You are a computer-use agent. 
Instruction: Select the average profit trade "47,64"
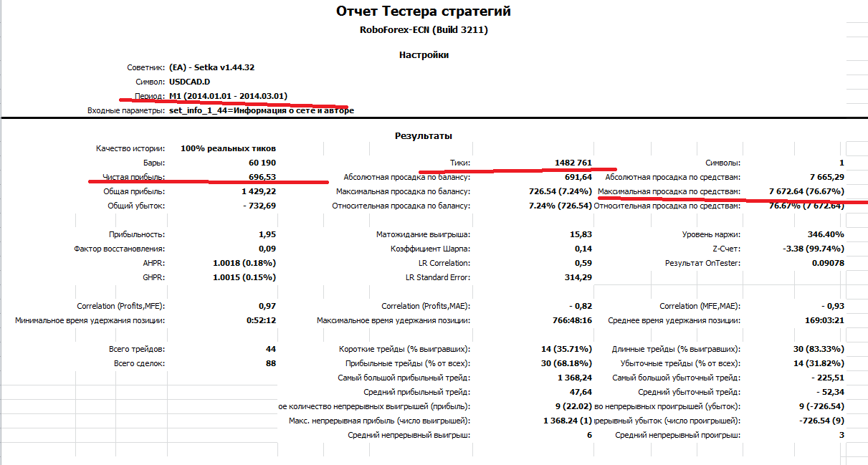point(581,392)
